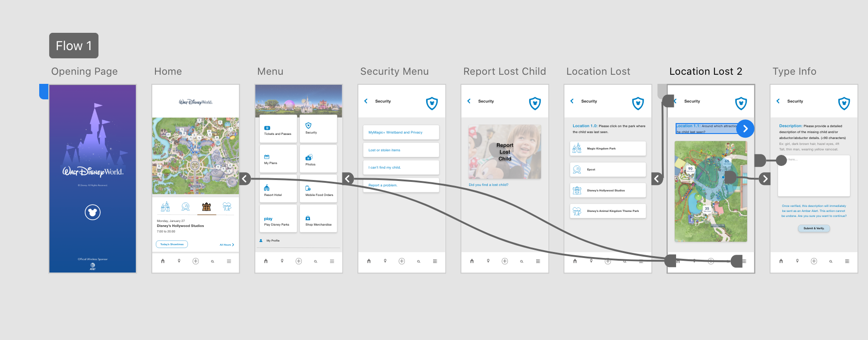Click Report a problem item
This screenshot has height=340, width=868.
coord(401,185)
